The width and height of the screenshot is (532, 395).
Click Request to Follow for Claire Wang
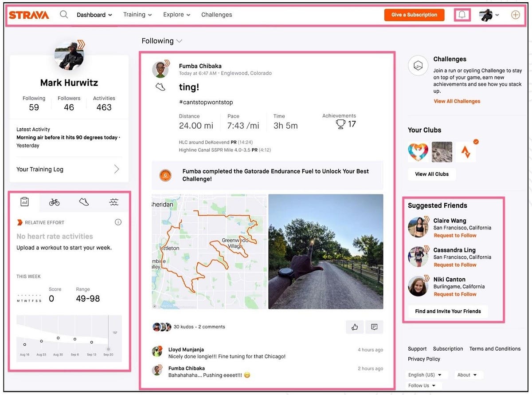click(455, 235)
